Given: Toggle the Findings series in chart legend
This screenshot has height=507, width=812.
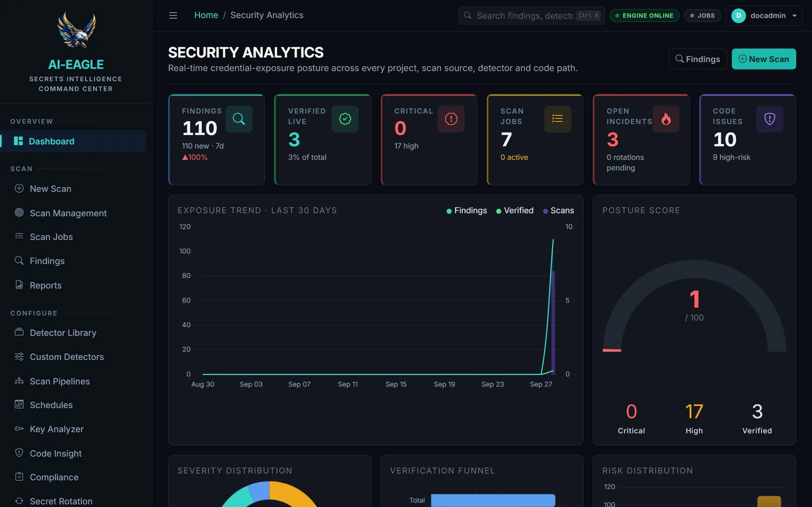Looking at the screenshot, I should (x=466, y=211).
